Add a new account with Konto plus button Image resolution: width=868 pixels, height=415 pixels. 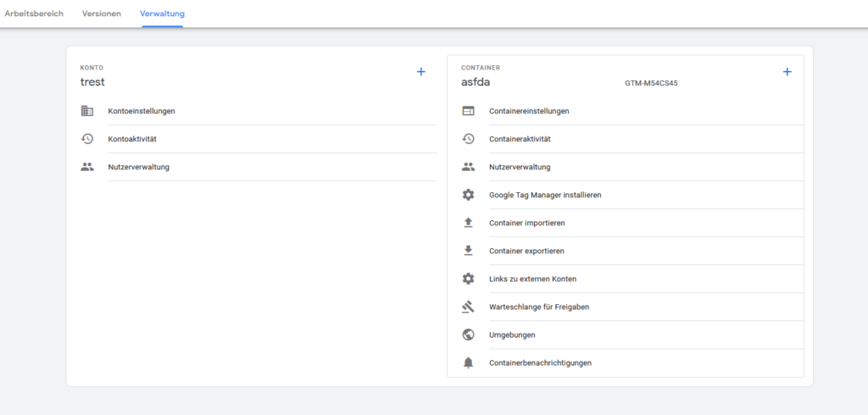pyautogui.click(x=421, y=72)
